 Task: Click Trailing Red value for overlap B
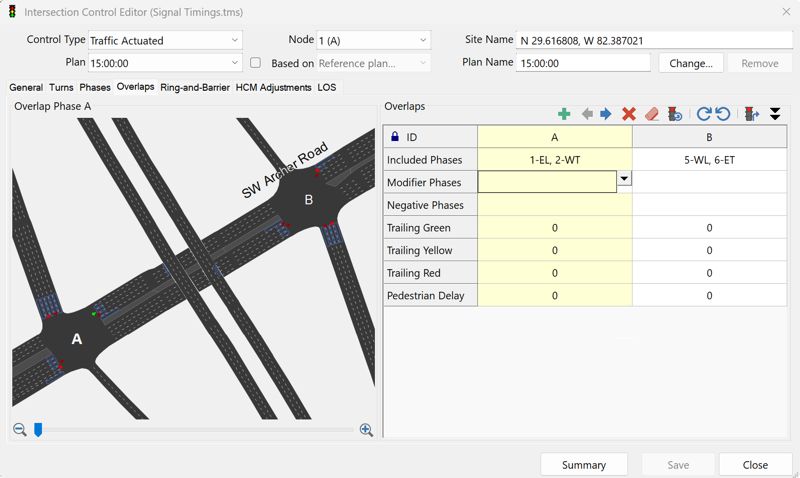pyautogui.click(x=709, y=272)
